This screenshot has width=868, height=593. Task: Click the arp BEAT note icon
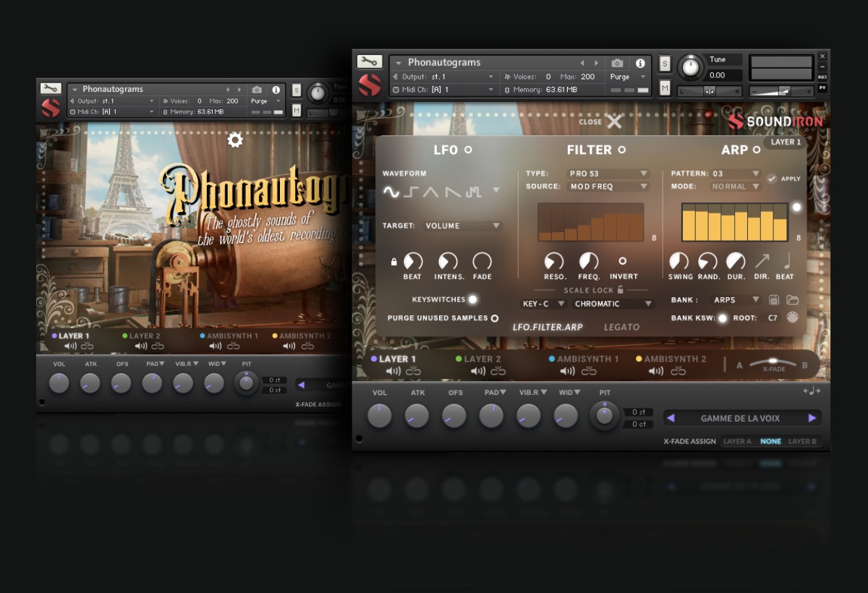787,260
